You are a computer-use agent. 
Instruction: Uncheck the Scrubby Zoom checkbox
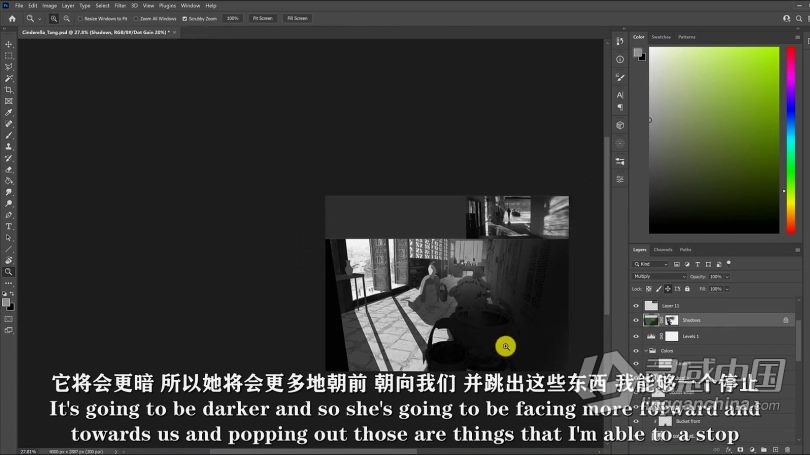[x=184, y=19]
